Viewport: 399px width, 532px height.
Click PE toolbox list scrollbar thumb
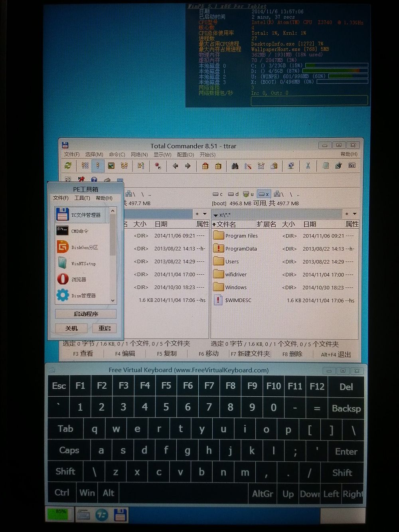tap(113, 235)
